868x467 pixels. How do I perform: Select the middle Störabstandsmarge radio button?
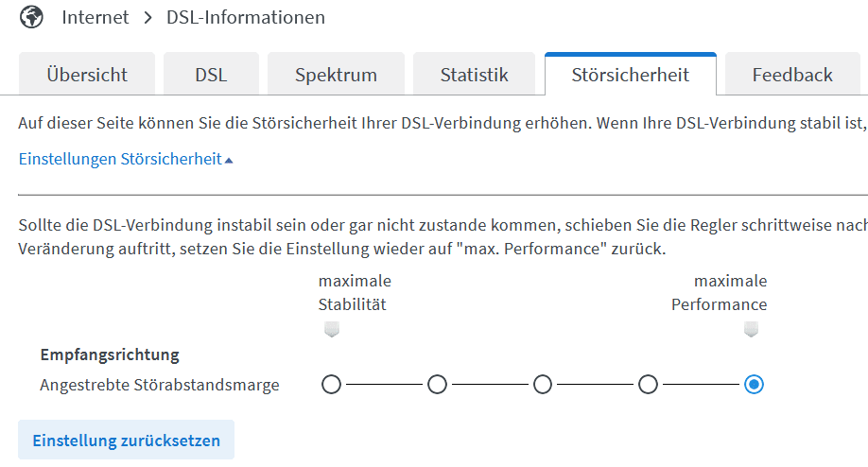click(x=543, y=385)
